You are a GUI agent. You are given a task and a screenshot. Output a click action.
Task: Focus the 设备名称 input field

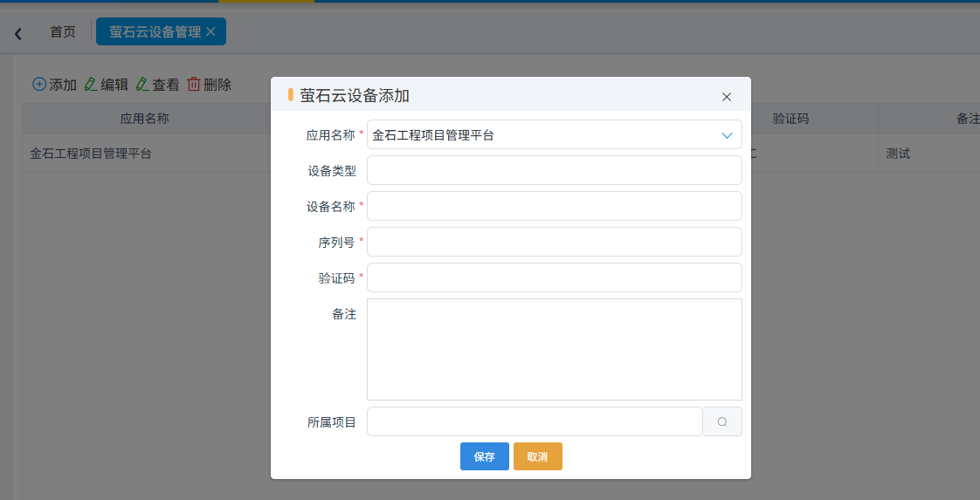(555, 206)
